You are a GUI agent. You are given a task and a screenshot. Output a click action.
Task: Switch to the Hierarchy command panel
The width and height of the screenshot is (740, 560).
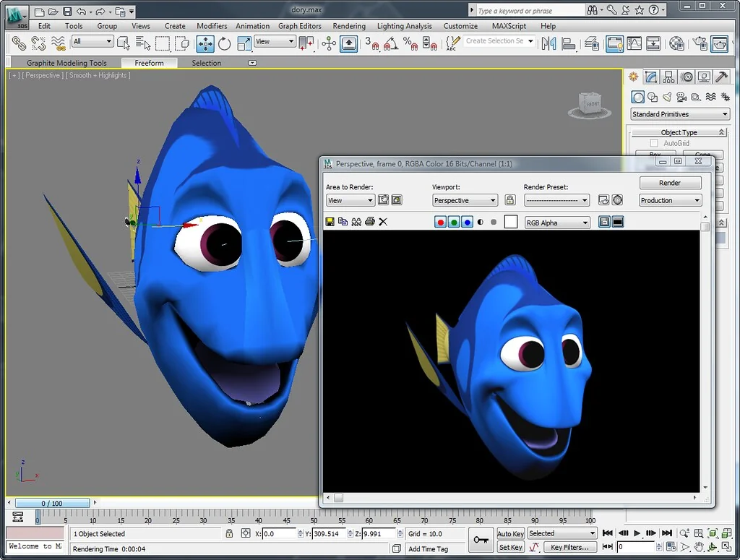click(x=668, y=77)
